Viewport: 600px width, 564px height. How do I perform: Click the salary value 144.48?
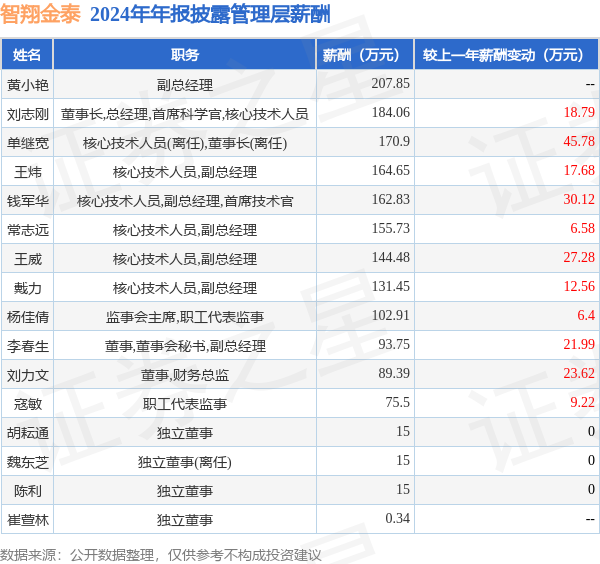pyautogui.click(x=390, y=258)
